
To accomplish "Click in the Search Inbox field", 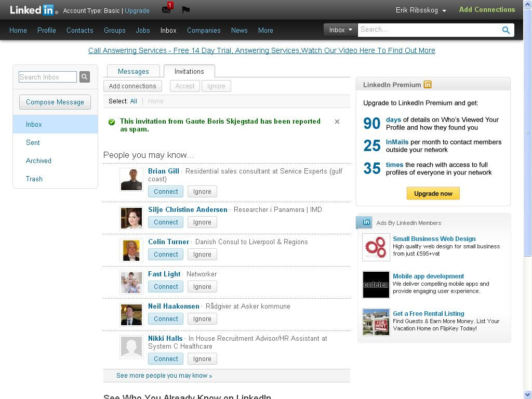I will (48, 77).
